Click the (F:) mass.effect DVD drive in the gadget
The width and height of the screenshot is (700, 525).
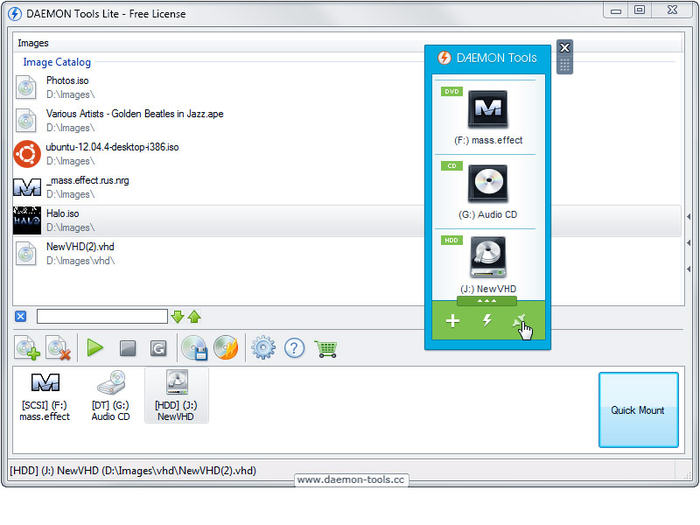click(488, 117)
